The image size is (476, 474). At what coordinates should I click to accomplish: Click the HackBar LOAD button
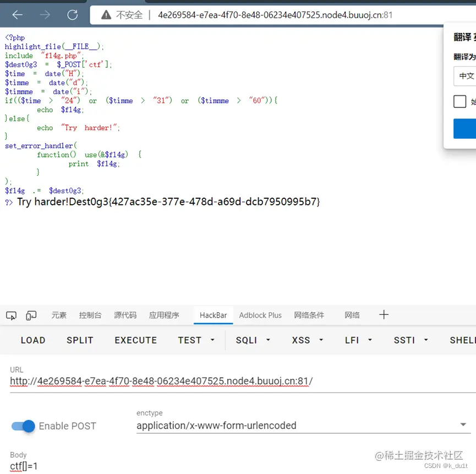pyautogui.click(x=33, y=340)
